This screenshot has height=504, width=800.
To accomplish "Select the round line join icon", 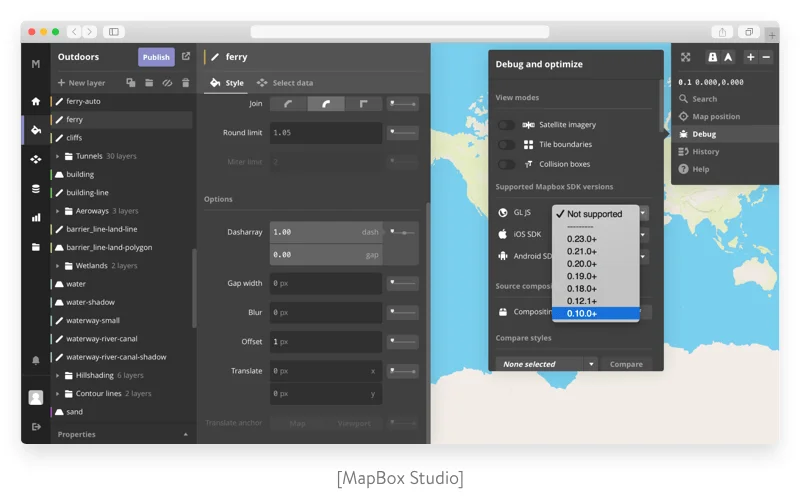I will click(x=326, y=103).
